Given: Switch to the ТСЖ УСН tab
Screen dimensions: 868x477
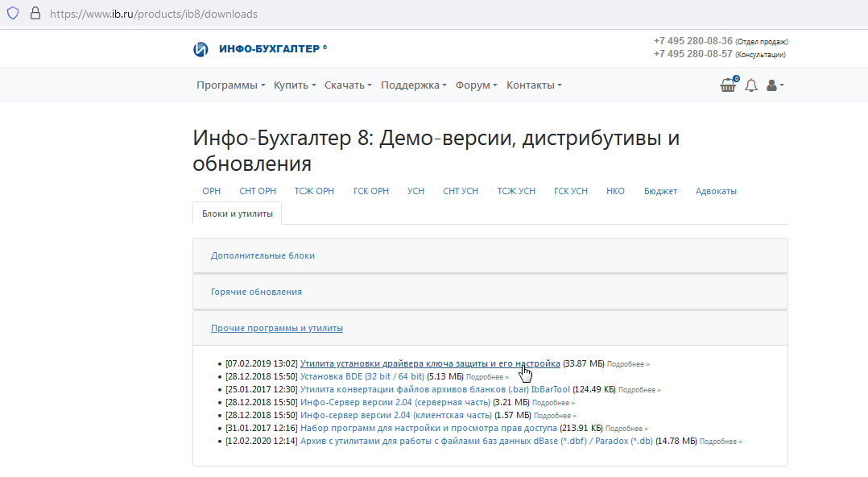Looking at the screenshot, I should (516, 191).
